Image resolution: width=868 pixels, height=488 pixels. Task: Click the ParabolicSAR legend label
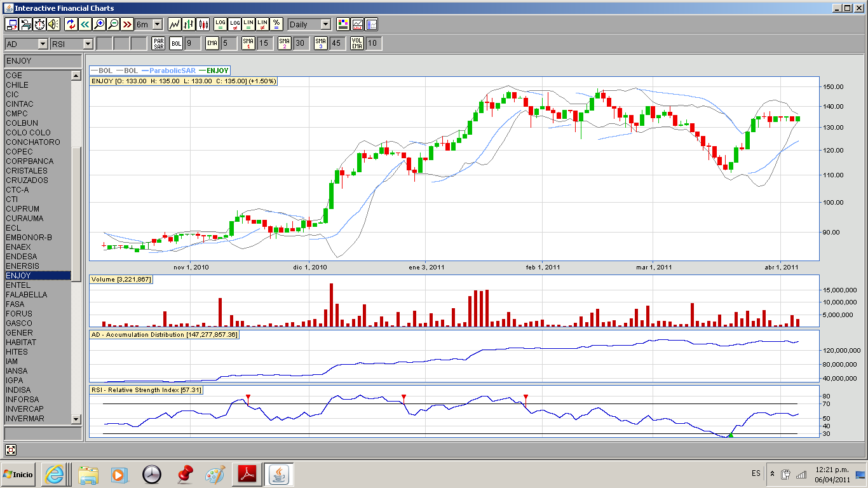coord(172,71)
